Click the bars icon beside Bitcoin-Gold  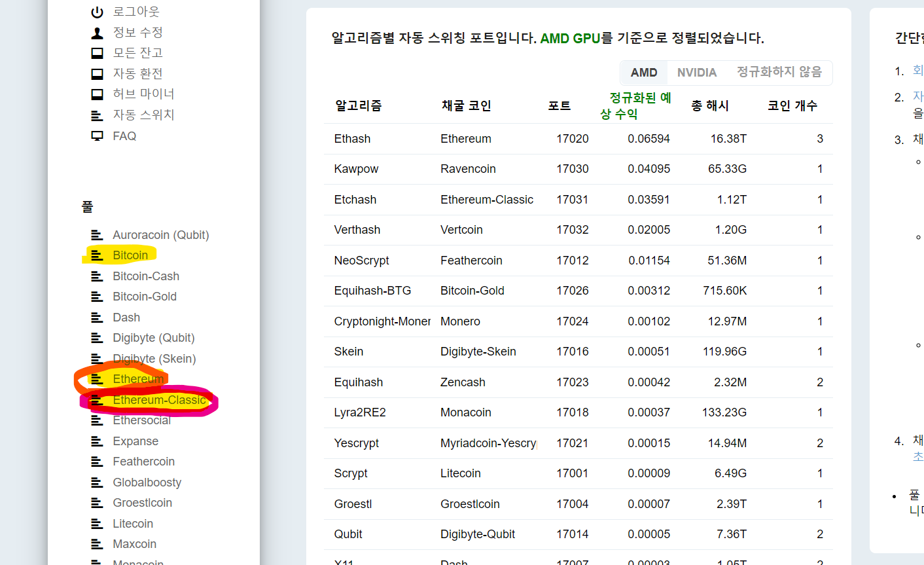pyautogui.click(x=97, y=297)
